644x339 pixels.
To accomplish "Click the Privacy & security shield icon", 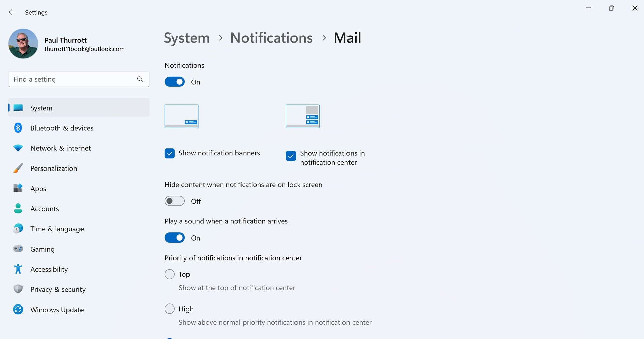I will (18, 289).
